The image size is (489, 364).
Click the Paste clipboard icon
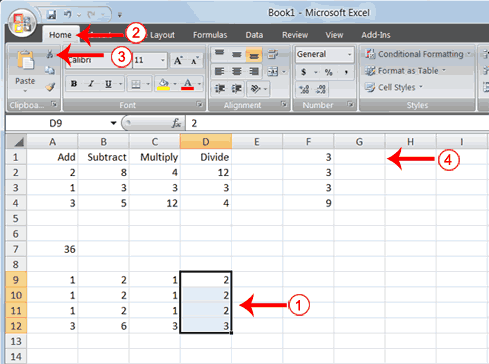[x=25, y=61]
